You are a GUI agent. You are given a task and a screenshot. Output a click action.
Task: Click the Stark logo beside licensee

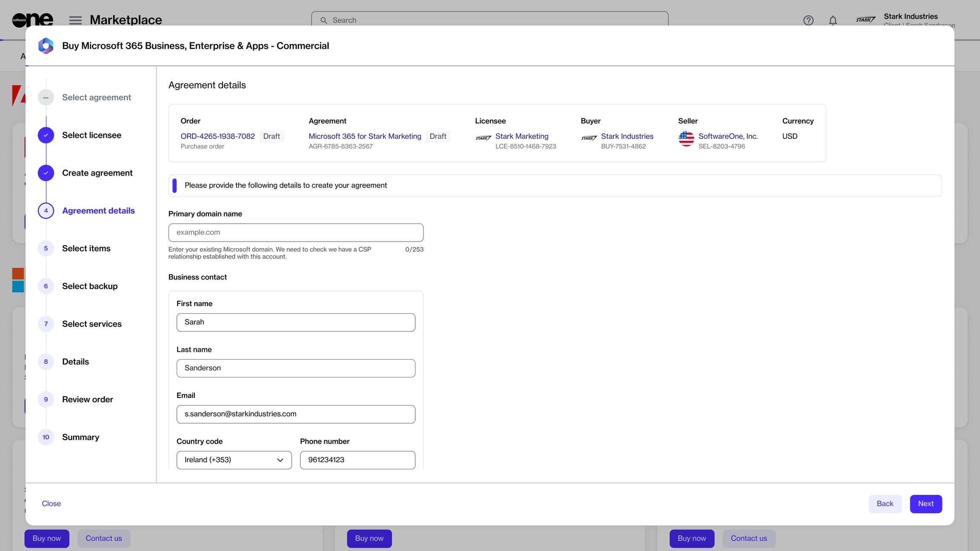483,138
